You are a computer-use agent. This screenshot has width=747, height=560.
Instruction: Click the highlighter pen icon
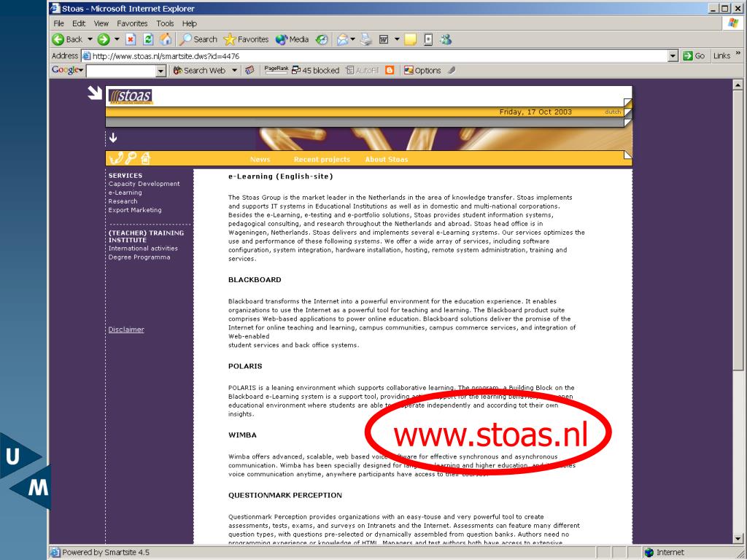pos(452,71)
